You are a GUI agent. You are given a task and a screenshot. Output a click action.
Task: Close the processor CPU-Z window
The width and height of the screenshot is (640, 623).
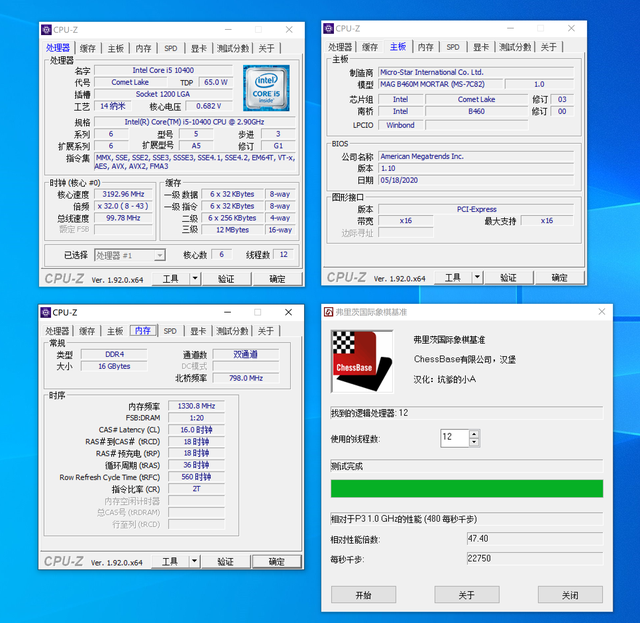coord(289,29)
